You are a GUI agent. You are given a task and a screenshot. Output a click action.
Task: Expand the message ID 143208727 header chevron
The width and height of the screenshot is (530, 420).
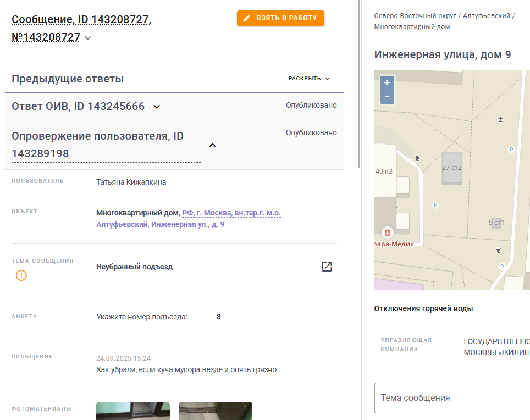(x=87, y=38)
